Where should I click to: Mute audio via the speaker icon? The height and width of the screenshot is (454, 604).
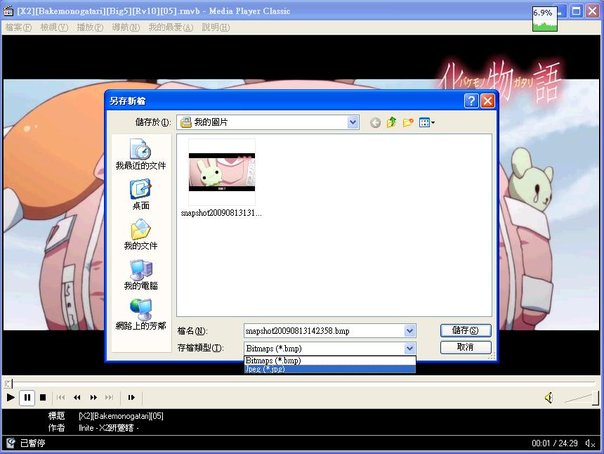tap(549, 397)
